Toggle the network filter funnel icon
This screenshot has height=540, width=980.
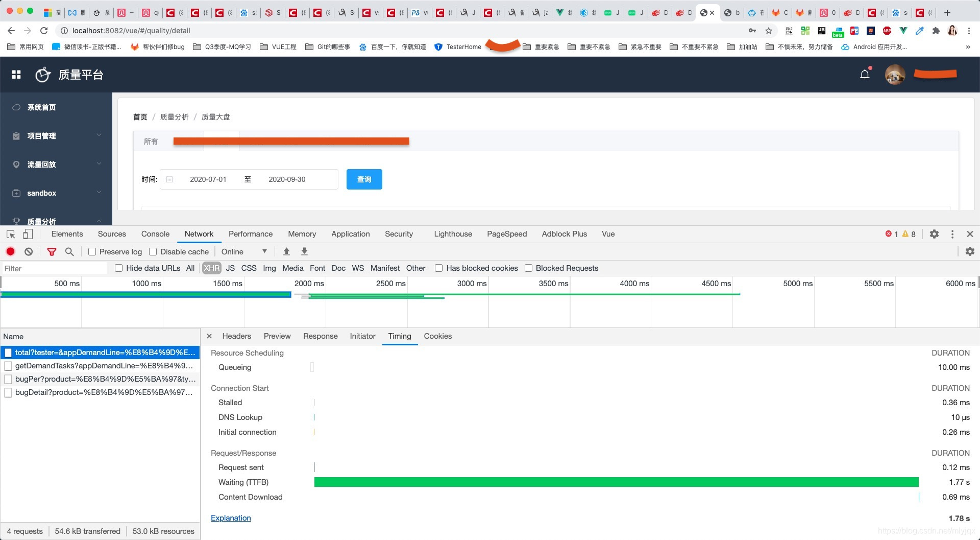click(x=52, y=252)
